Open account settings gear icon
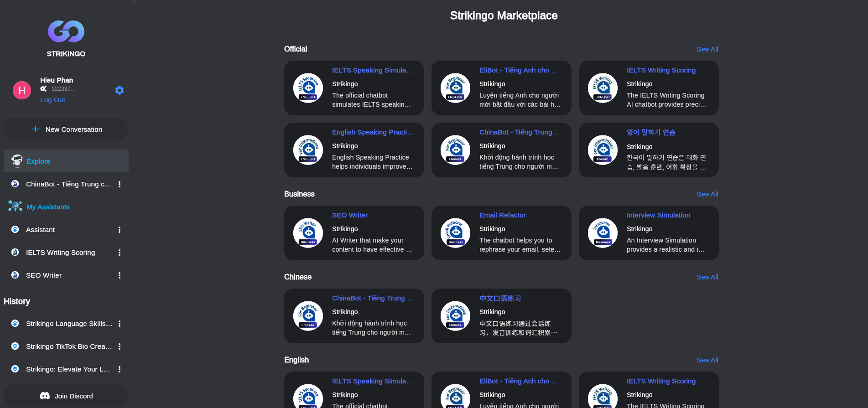The image size is (868, 408). (x=120, y=90)
